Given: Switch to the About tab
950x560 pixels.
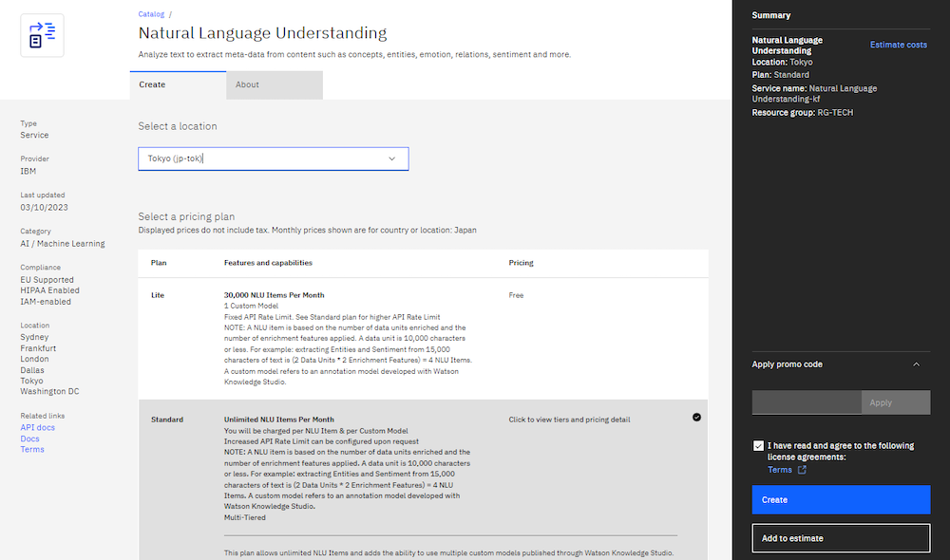Looking at the screenshot, I should [275, 84].
